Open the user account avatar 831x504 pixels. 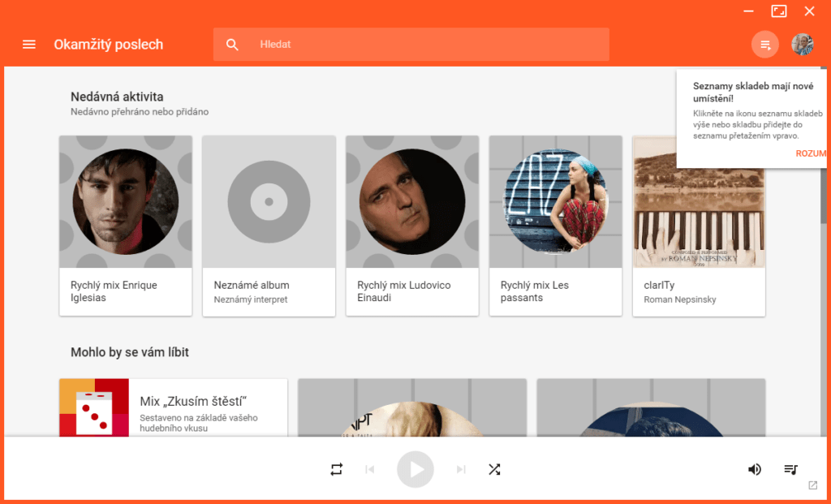[x=803, y=45]
